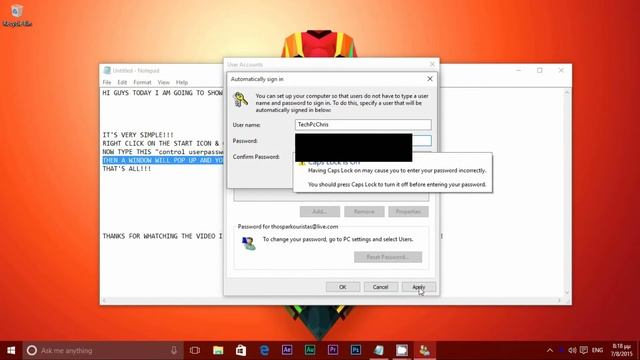Click the taskbar clock and date
Image resolution: width=640 pixels, height=360 pixels.
pyautogui.click(x=621, y=350)
